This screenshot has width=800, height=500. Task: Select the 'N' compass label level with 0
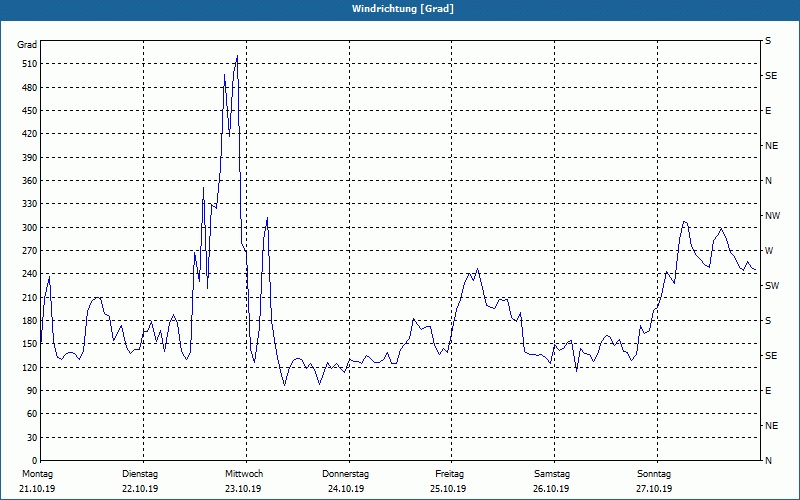click(x=768, y=461)
